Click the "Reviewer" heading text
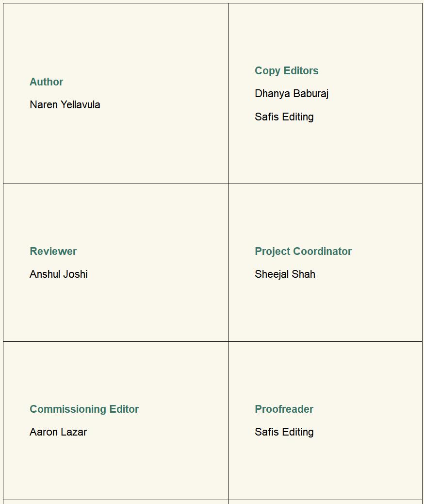This screenshot has width=424, height=504. pos(53,252)
